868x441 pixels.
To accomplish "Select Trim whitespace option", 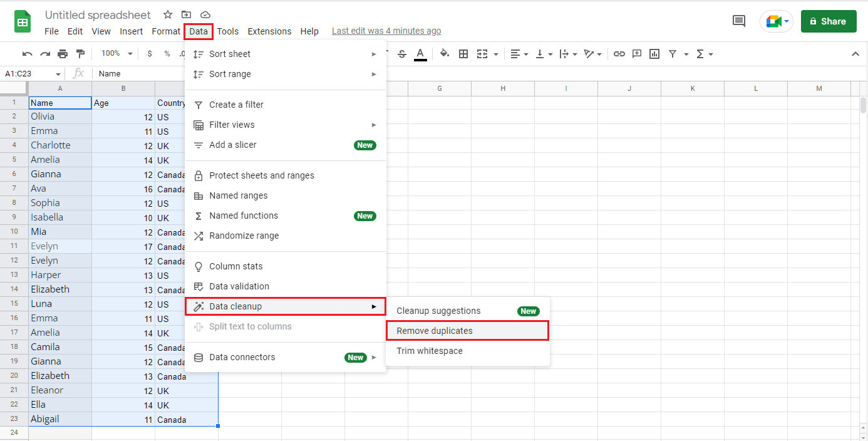I will pos(430,351).
